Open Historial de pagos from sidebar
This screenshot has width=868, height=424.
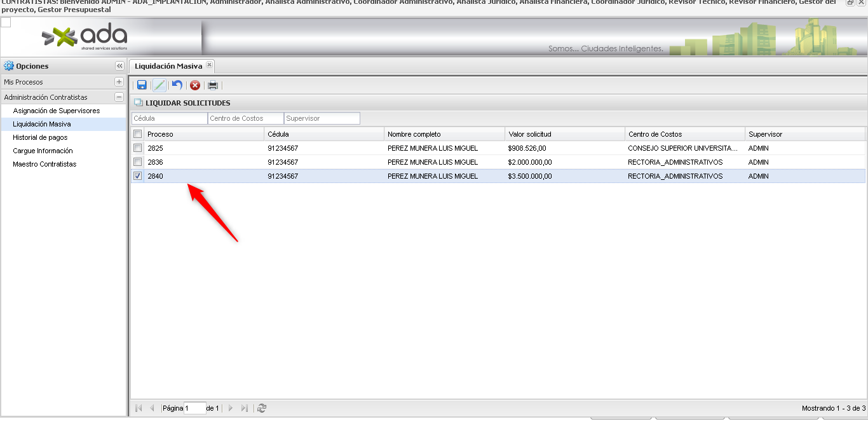click(x=40, y=137)
